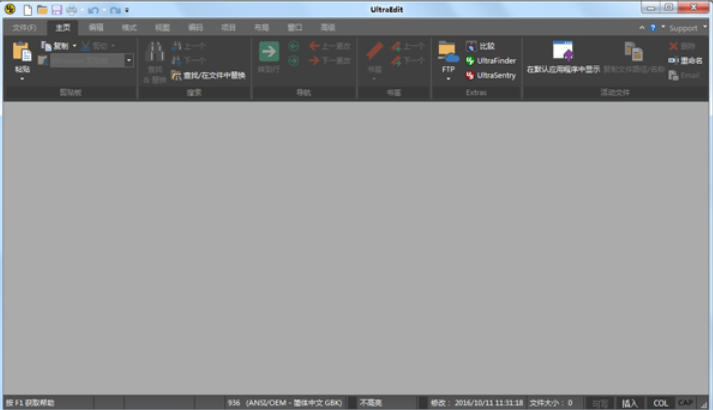Click the red X delete file icon

tap(673, 46)
